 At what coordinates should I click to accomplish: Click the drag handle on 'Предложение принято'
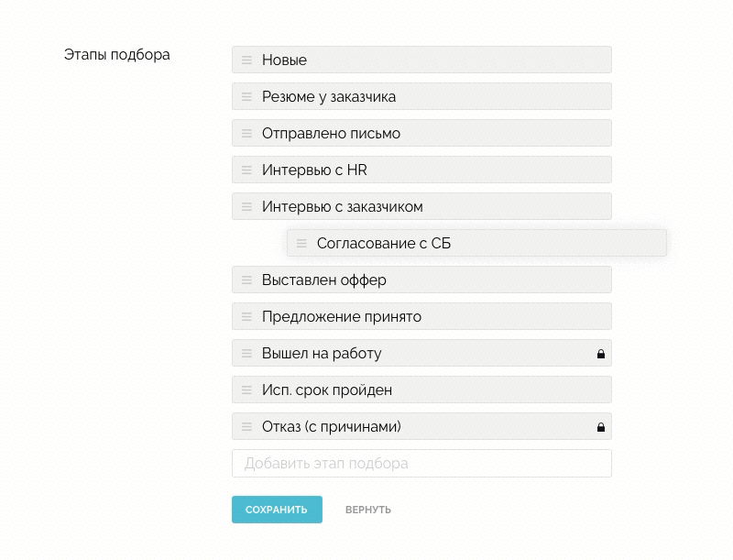tap(246, 316)
